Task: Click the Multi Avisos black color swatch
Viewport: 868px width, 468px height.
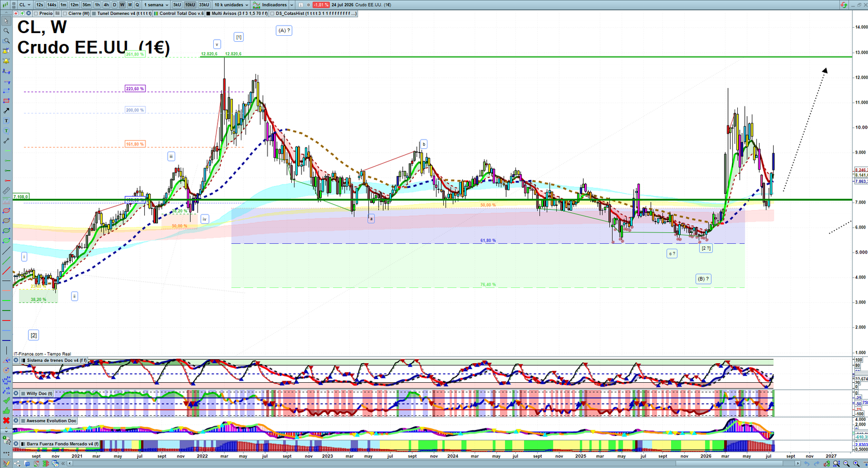Action: point(208,13)
